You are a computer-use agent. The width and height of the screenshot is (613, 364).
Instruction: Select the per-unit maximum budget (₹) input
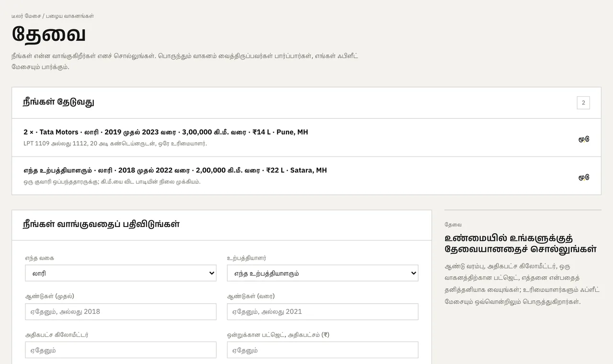click(x=323, y=350)
